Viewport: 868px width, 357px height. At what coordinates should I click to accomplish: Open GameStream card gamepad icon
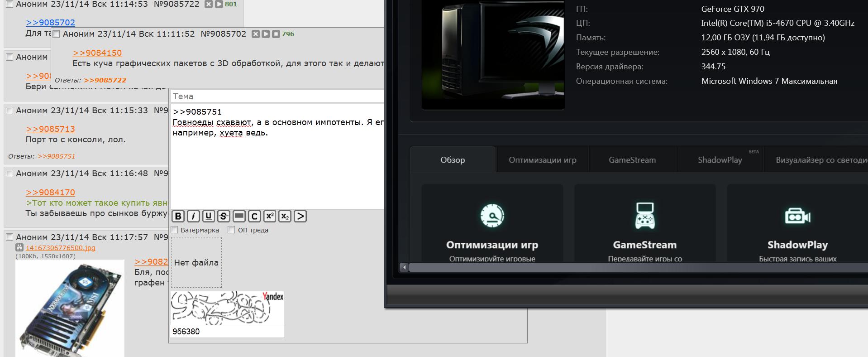[x=644, y=216]
